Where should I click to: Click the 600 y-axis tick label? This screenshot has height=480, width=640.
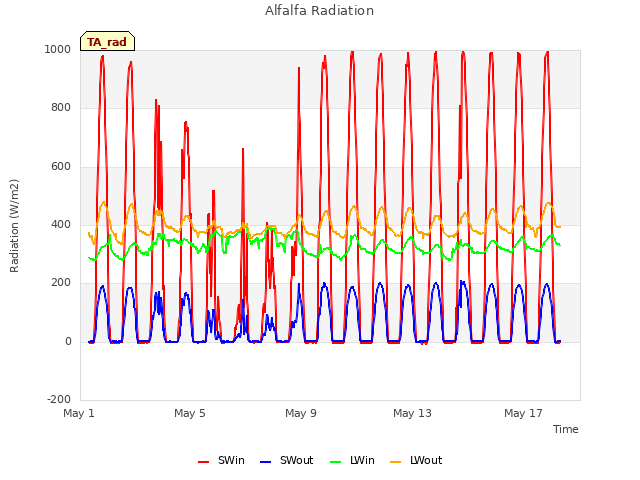pos(61,167)
